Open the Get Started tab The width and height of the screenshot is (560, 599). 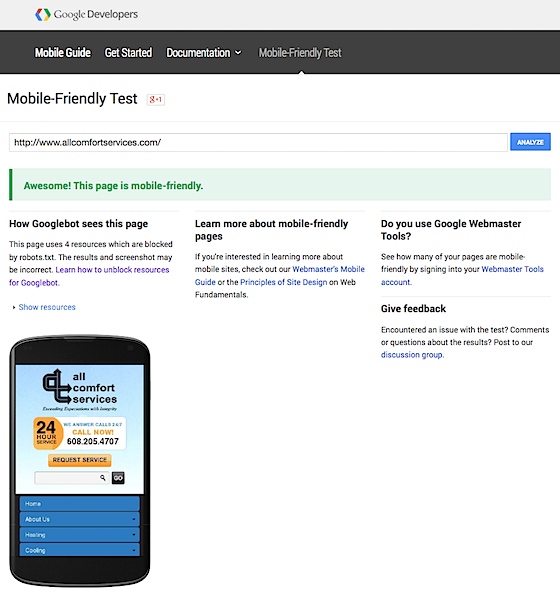point(128,52)
